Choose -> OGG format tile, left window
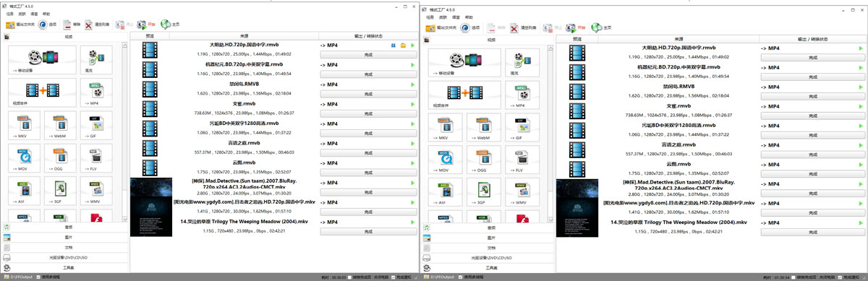 [x=60, y=159]
